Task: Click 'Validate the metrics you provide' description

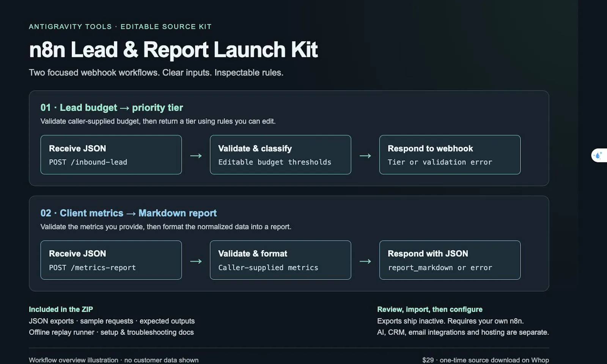Action: click(x=166, y=227)
